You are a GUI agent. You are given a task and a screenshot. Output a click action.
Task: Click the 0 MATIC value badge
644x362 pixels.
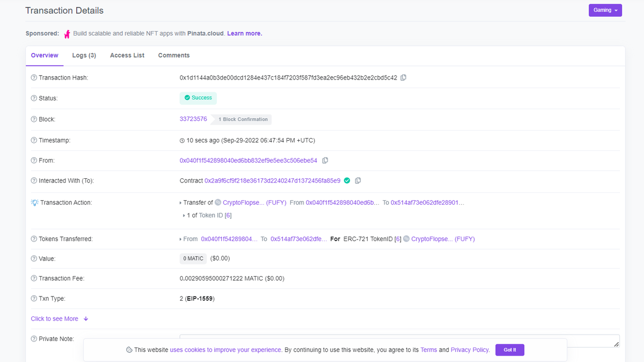point(193,258)
